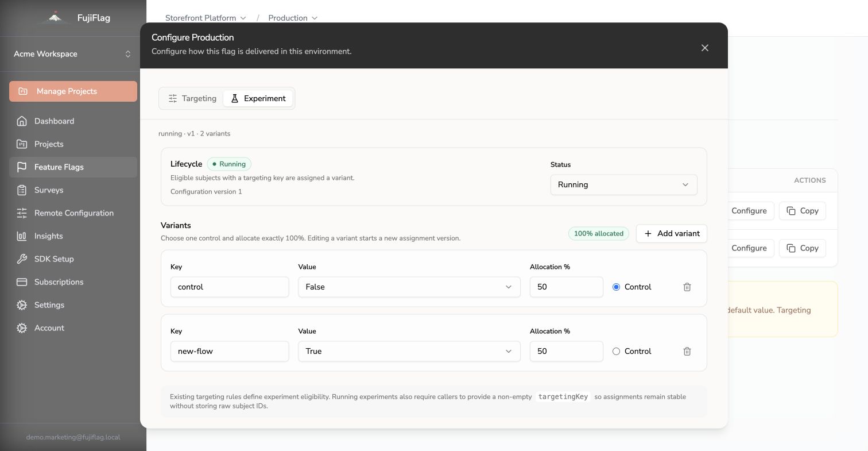This screenshot has height=451, width=868.
Task: Click the green Running lifecycle badge
Action: coord(229,164)
